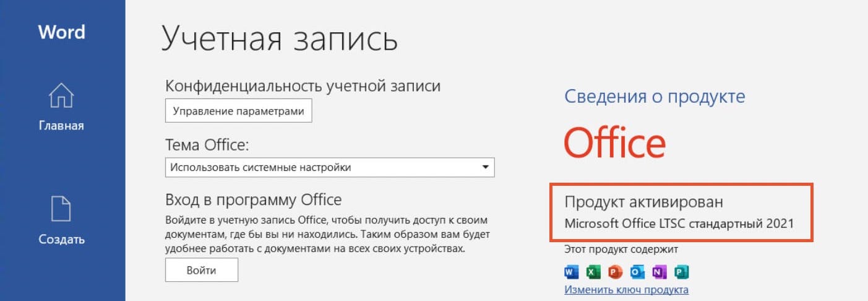Click the Publisher app icon under product contents
Image resolution: width=868 pixels, height=301 pixels.
pyautogui.click(x=682, y=271)
